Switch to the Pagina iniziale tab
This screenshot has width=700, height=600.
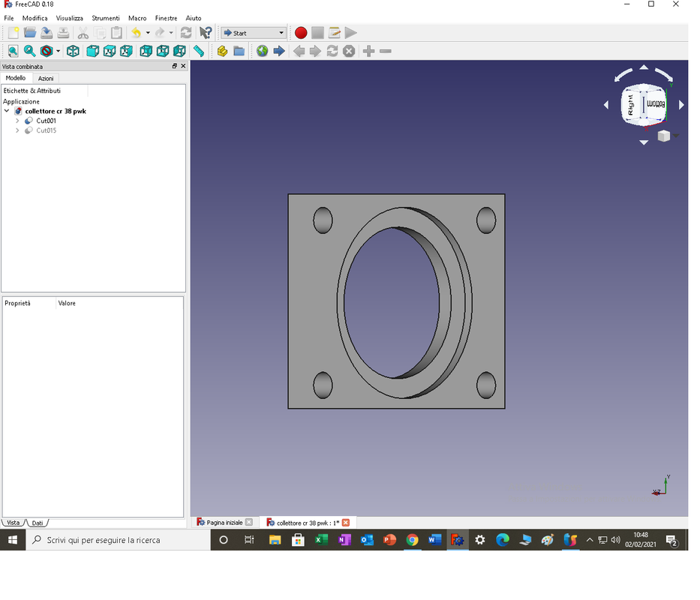224,522
